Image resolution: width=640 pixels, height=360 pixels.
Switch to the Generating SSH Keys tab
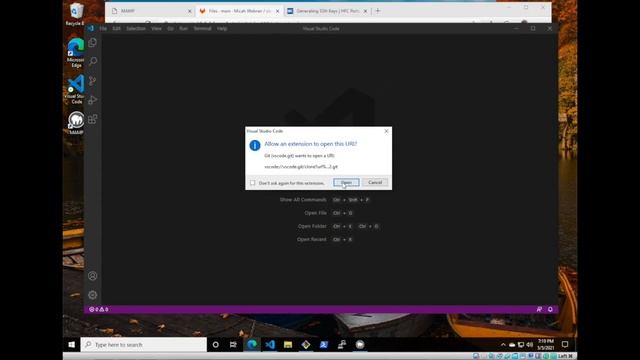click(328, 11)
